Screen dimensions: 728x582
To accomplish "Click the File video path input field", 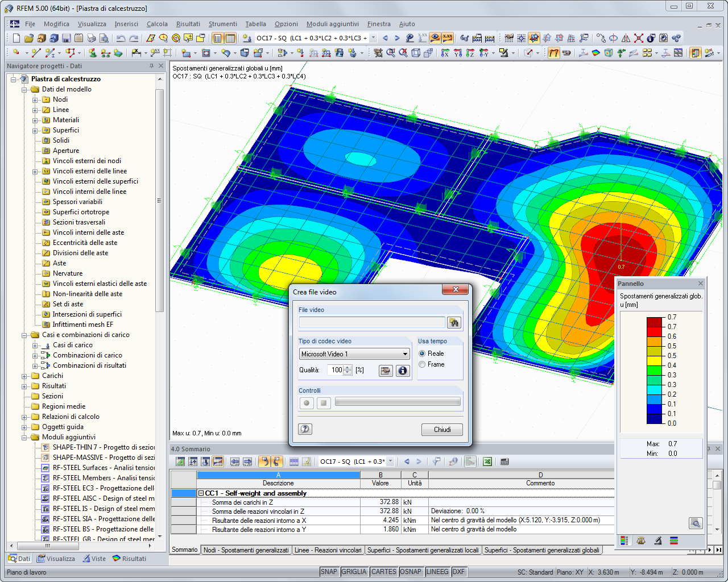I will pyautogui.click(x=372, y=323).
